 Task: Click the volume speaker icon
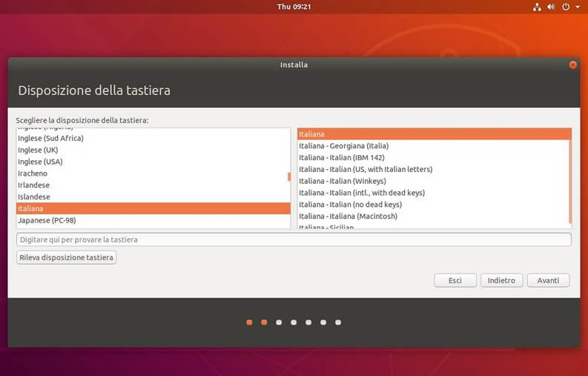click(551, 7)
